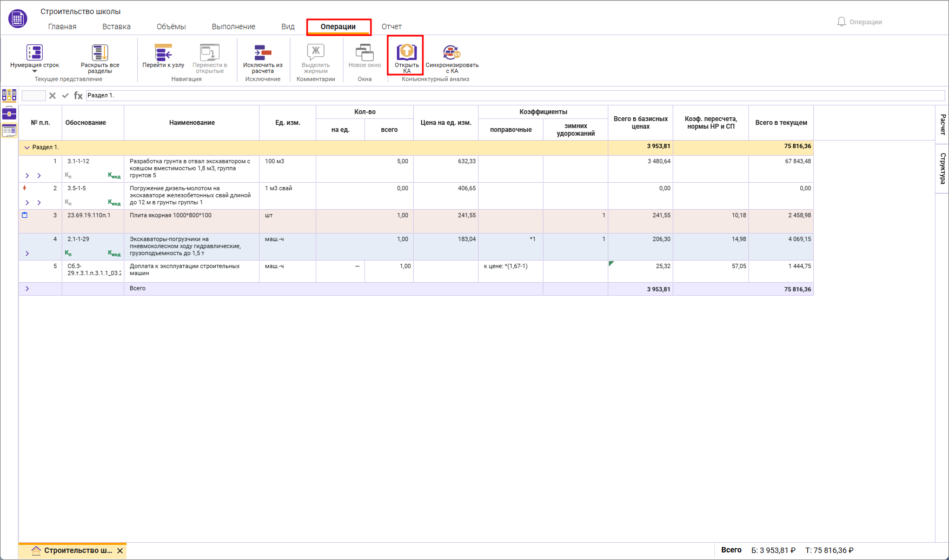
Task: Switch to the Объёмы ribbon tab
Action: point(171,26)
